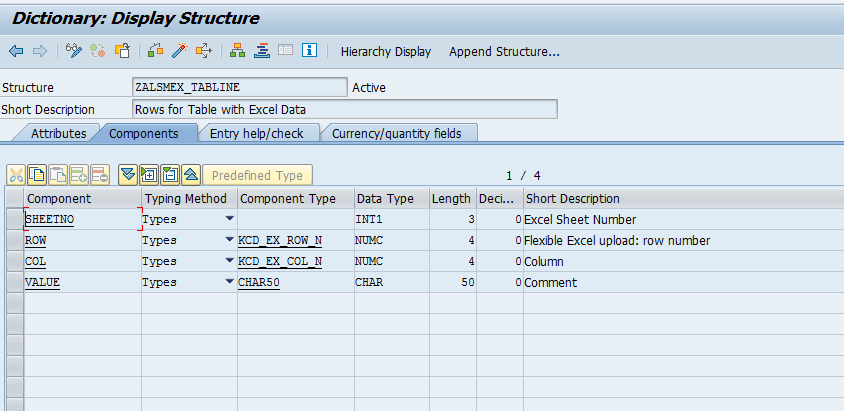Switch to the Attributes tab
This screenshot has height=411, width=844.
coord(58,133)
